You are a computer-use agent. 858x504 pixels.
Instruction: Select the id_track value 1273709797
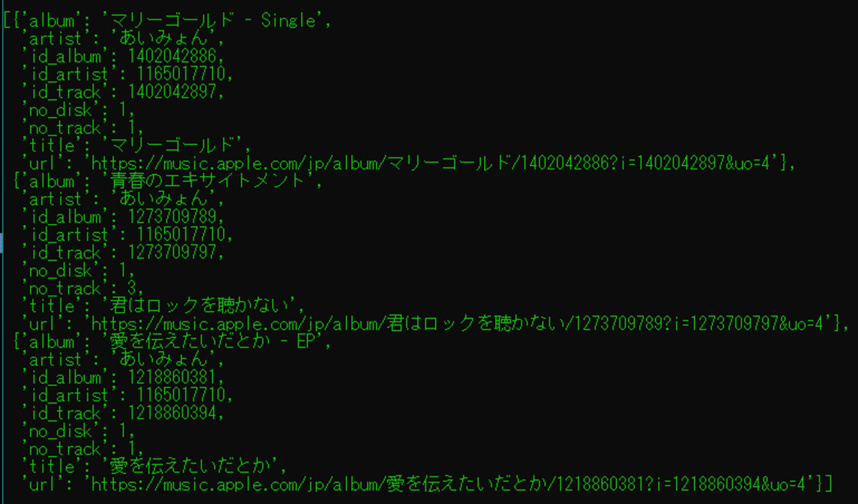pyautogui.click(x=172, y=252)
